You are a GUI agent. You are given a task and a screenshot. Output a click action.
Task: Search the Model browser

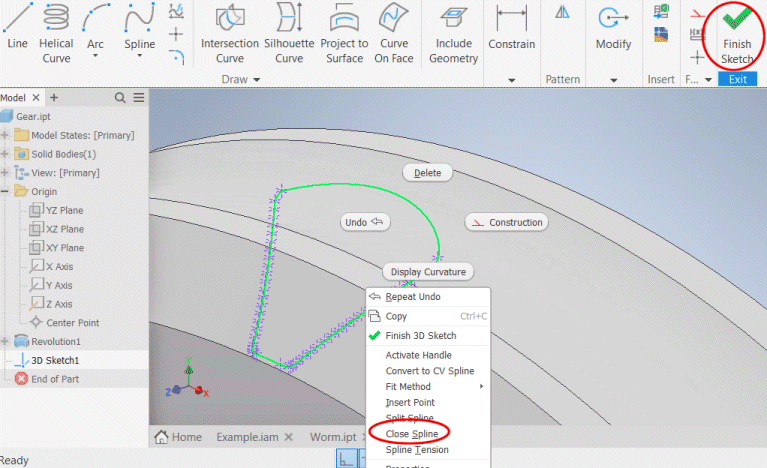[120, 98]
